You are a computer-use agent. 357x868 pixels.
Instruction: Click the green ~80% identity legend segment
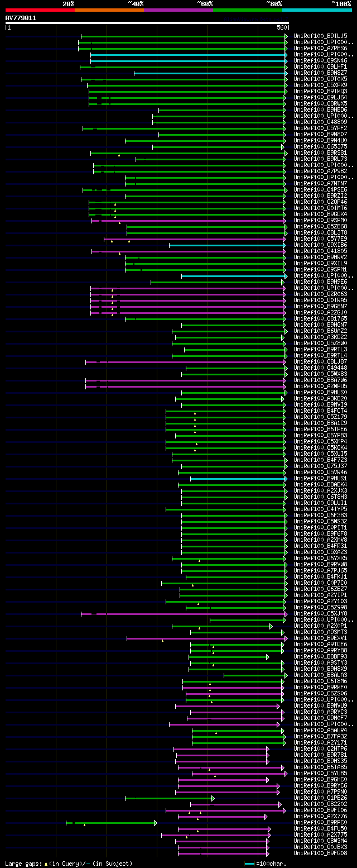[248, 10]
